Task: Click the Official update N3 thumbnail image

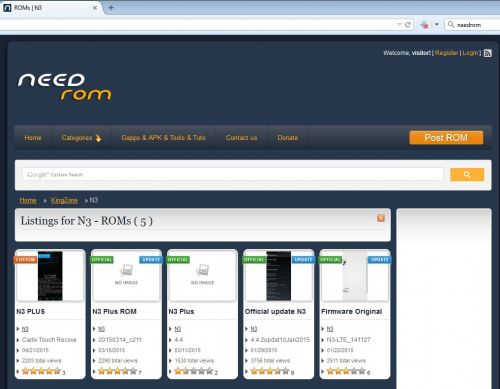Action: pos(279,276)
